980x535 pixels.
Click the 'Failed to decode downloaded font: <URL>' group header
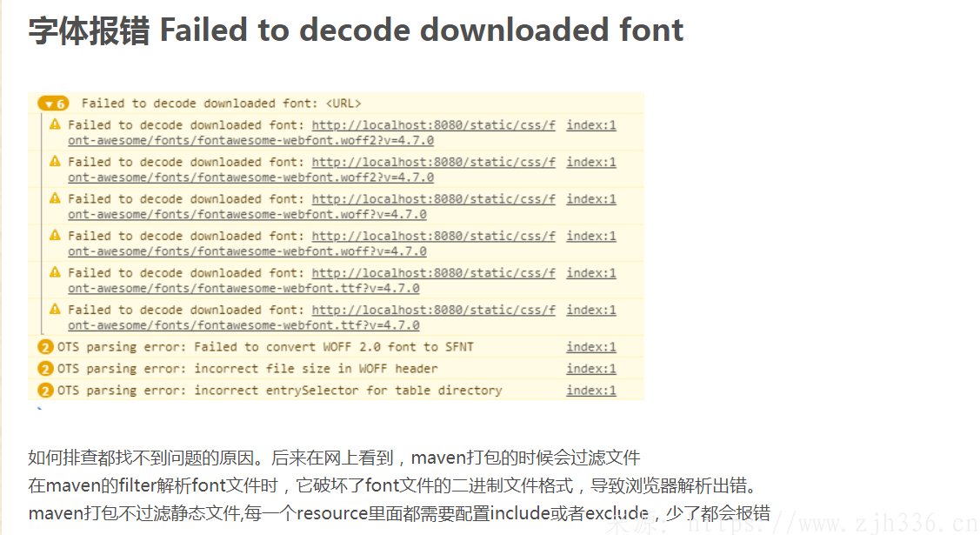click(x=221, y=104)
